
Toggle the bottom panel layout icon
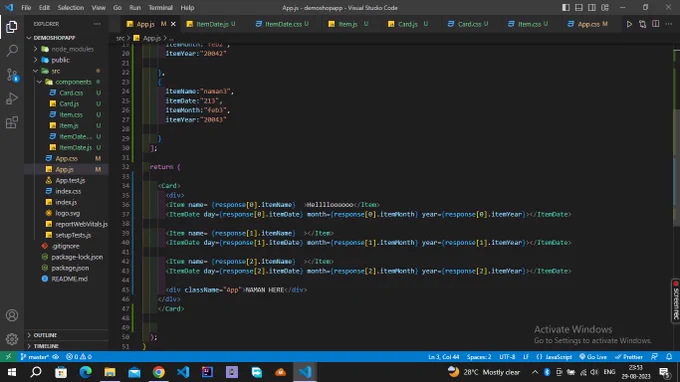[x=579, y=8]
